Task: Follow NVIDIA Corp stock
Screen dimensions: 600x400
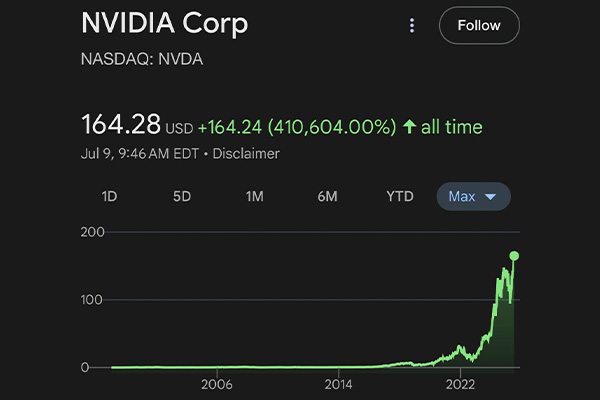Action: [478, 26]
